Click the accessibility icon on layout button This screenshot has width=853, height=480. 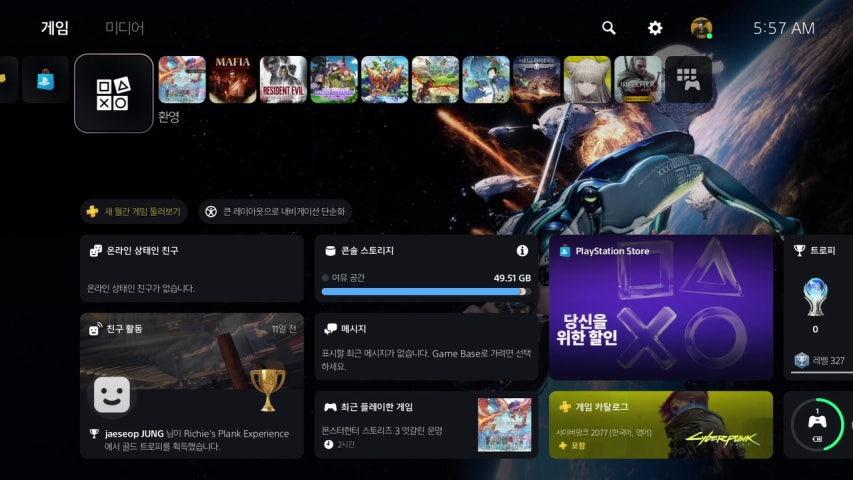pyautogui.click(x=211, y=212)
